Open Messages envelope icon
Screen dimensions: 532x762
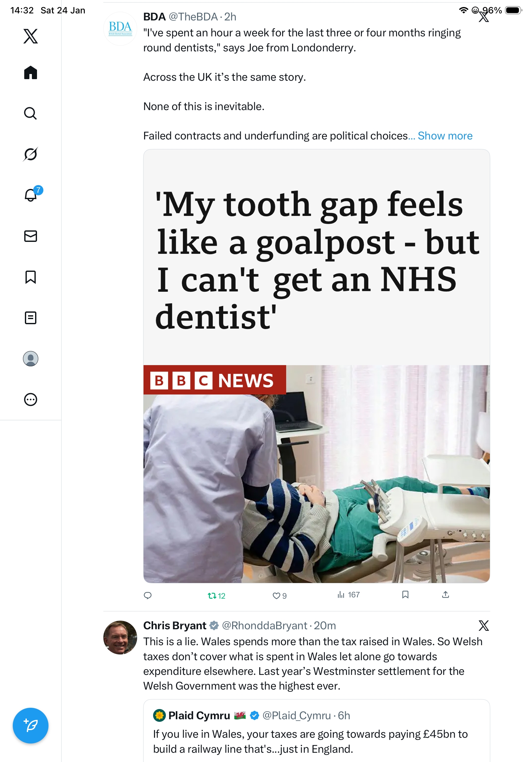point(31,236)
